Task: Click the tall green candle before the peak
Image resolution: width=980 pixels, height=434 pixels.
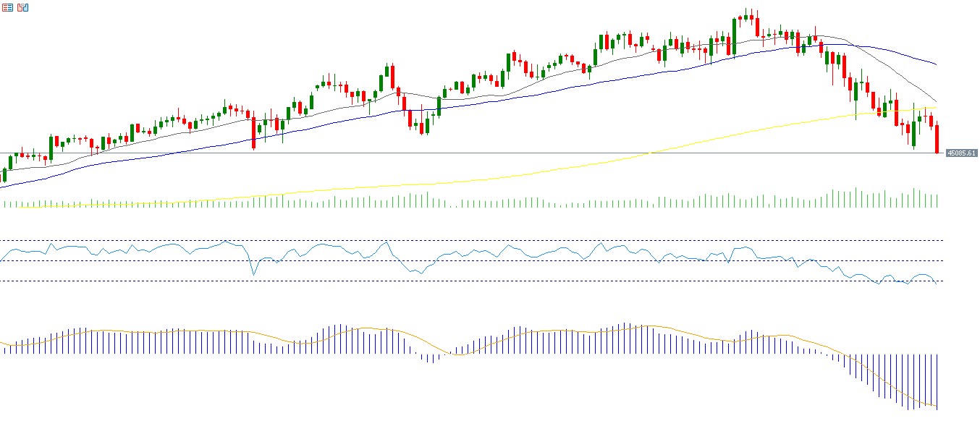Action: 735,36
